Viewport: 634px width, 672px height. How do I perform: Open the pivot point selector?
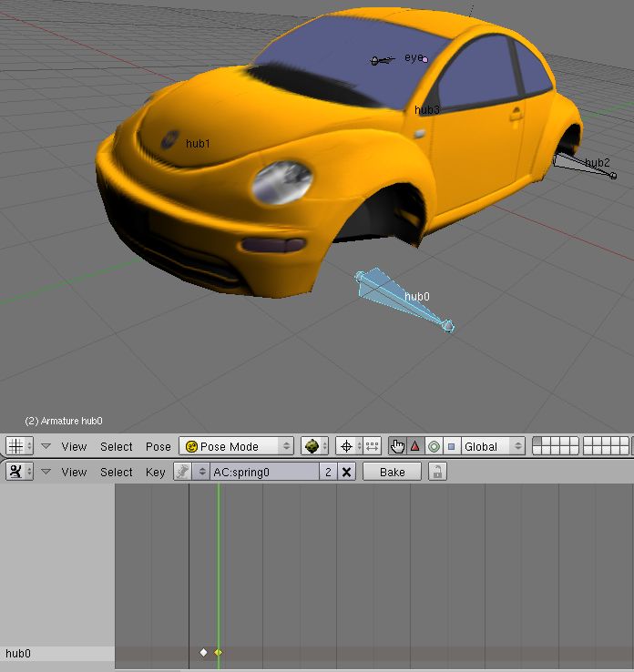tap(349, 446)
